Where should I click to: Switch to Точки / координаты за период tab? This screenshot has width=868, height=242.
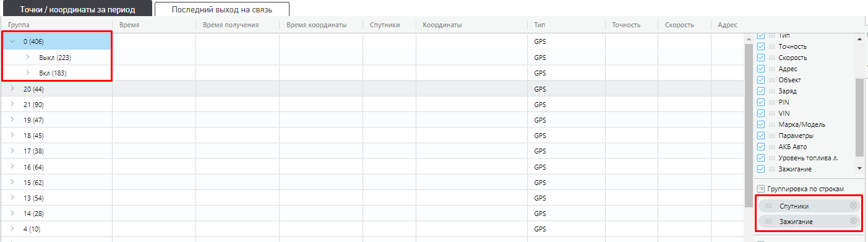[77, 10]
